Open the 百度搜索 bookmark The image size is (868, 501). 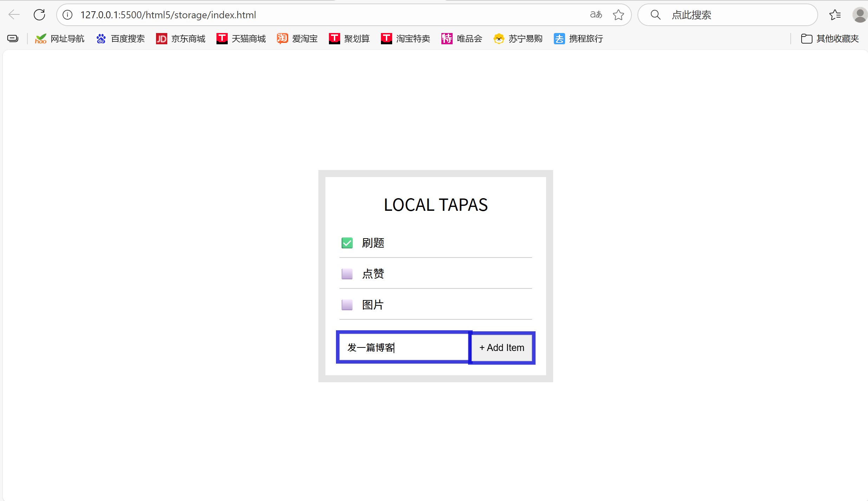[121, 39]
